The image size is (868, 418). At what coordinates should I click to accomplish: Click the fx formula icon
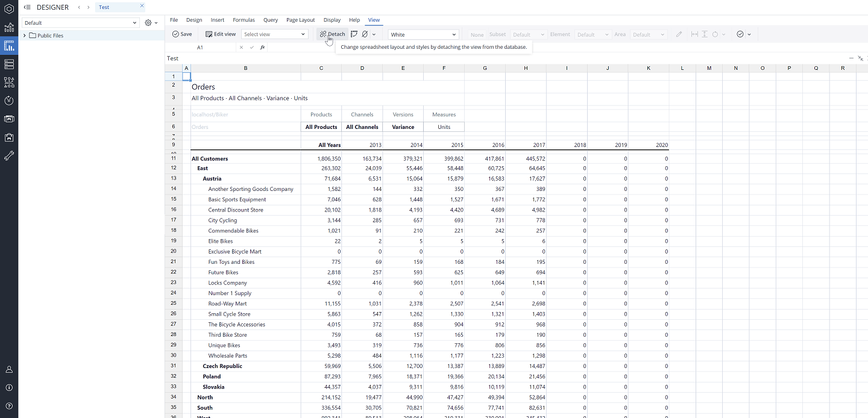tap(262, 47)
